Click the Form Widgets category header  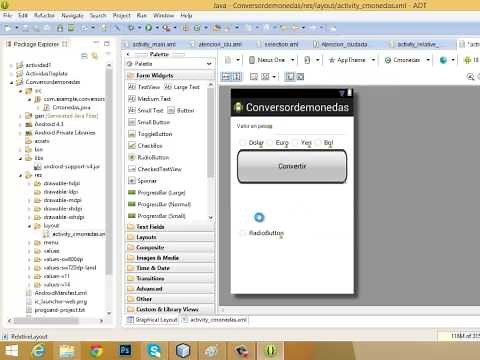(170, 76)
